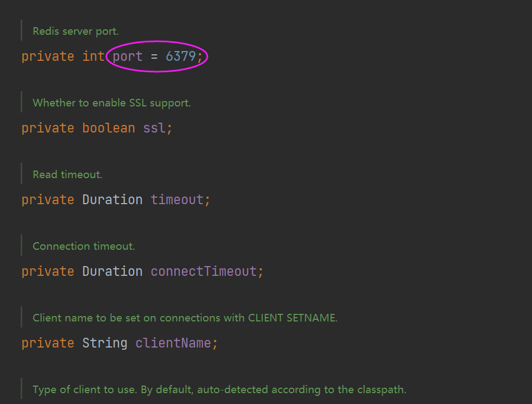Image resolution: width=532 pixels, height=404 pixels.
Task: Click Duration type on the timeout line
Action: (112, 200)
